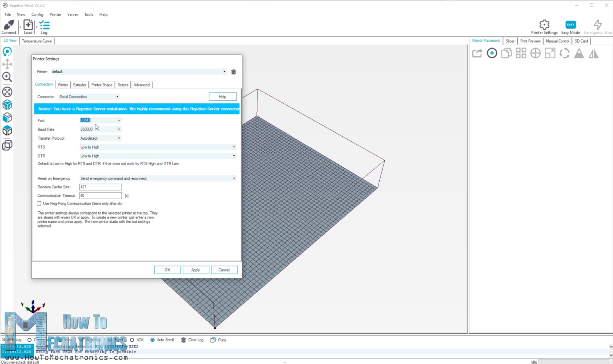Delete printer with trash icon
613x364 pixels.
pos(233,72)
